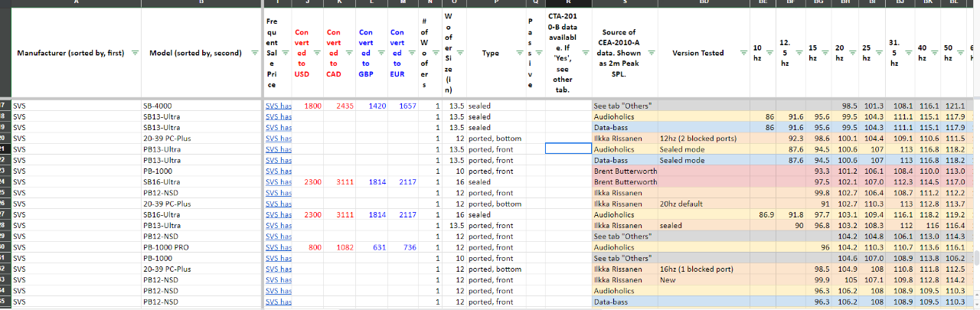Select the 'PB-1000 PRO' model cell

(201, 247)
